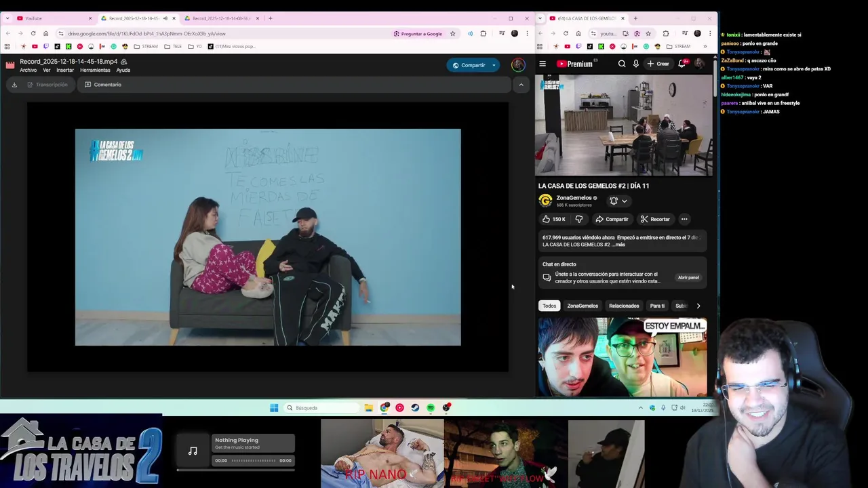Open the YouTube account avatar menu
This screenshot has height=488, width=868.
point(699,64)
